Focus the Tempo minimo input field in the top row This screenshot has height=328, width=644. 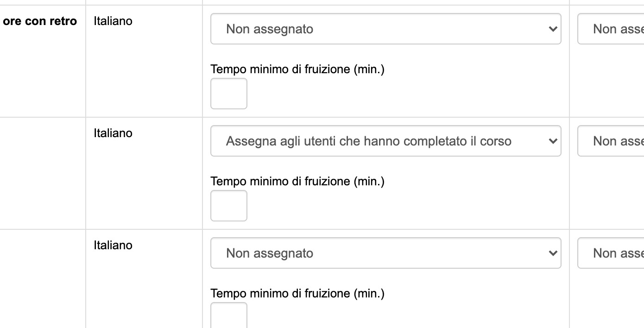[229, 94]
